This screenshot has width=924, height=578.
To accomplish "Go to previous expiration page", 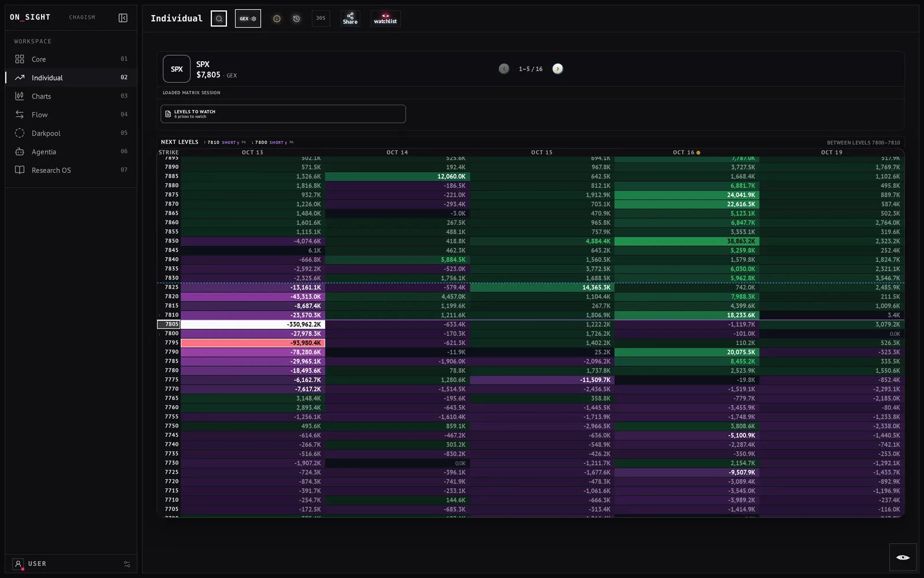I will [x=504, y=69].
